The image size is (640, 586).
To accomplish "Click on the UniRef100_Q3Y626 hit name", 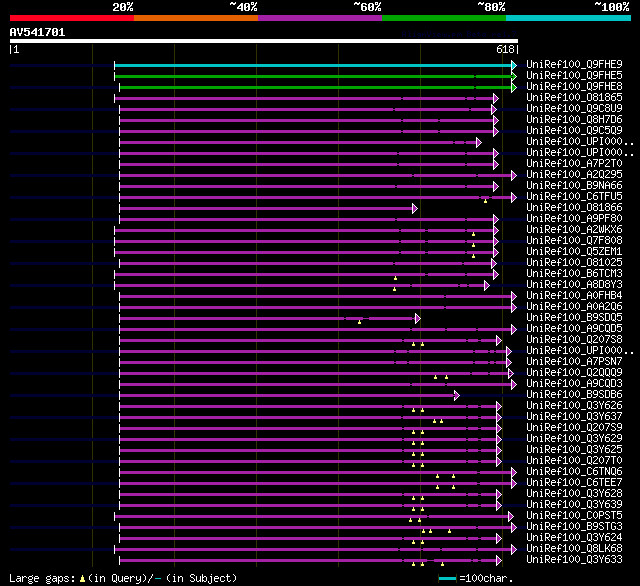I will [x=574, y=406].
